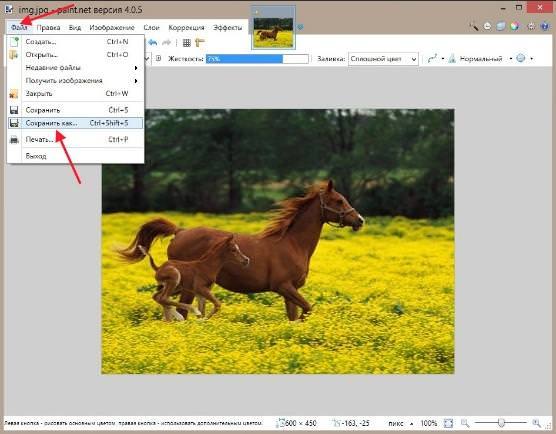Open the History window clock icon
This screenshot has height=434, width=556.
tap(488, 26)
